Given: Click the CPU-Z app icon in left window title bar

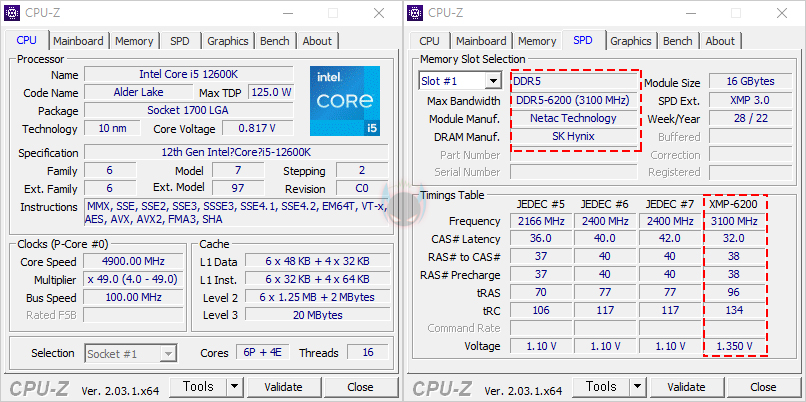Looking at the screenshot, I should 12,13.
